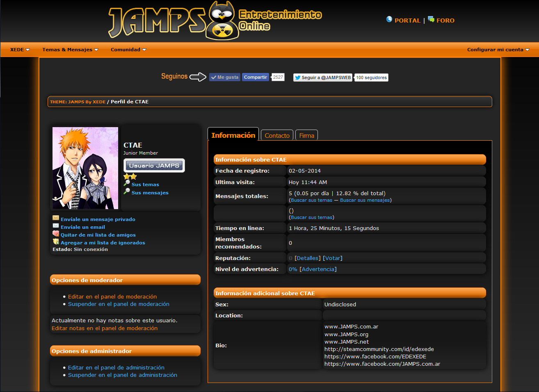Click the envelope icon for private message
The width and height of the screenshot is (539, 392).
(56, 218)
